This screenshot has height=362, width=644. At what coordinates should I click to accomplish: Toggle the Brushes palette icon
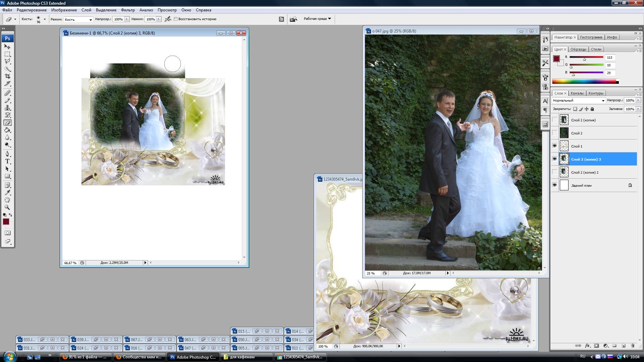(281, 19)
